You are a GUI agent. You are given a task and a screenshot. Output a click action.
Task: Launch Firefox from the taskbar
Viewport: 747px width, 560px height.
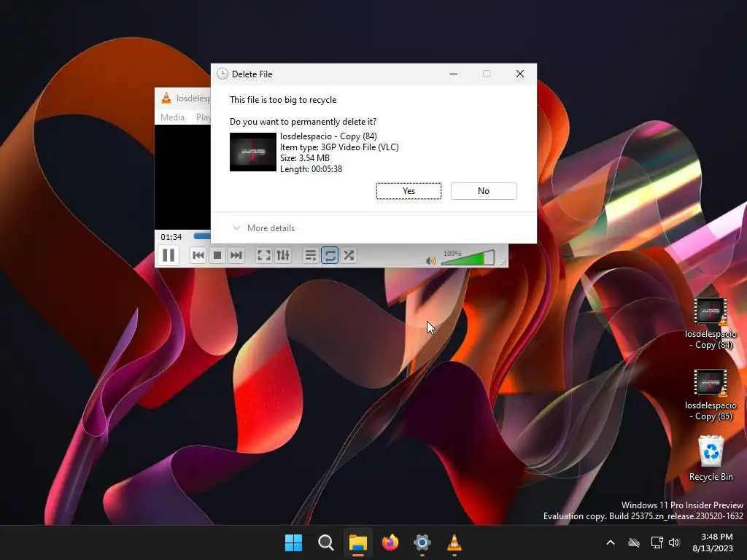[x=390, y=542]
